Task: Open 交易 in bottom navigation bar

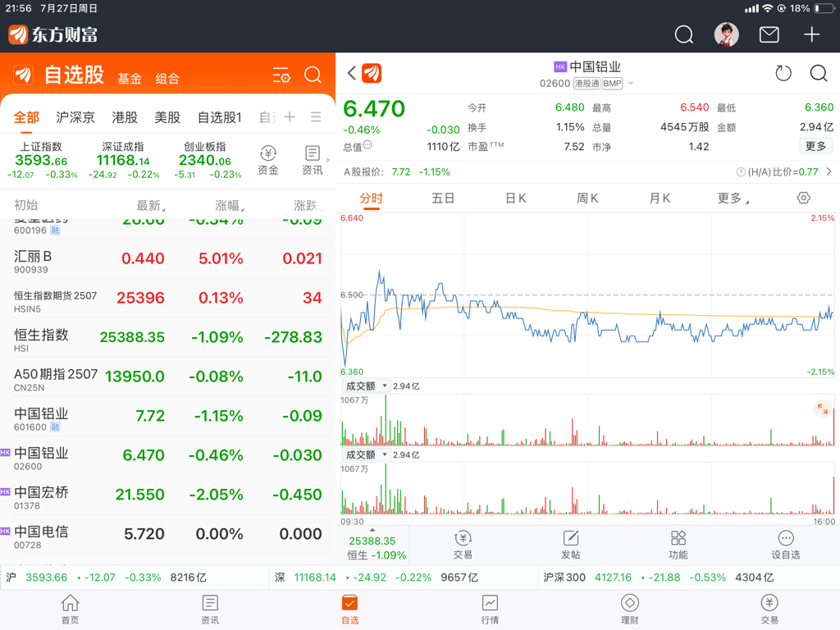Action: point(769,609)
